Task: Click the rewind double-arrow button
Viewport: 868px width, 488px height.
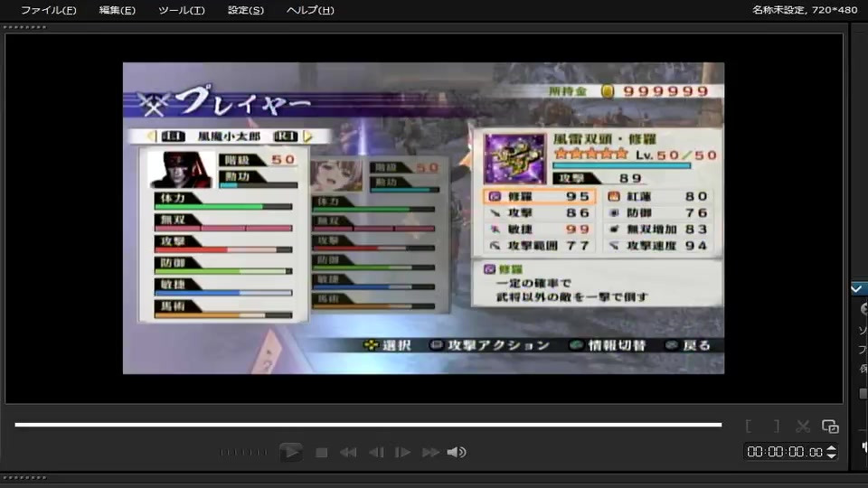Action: click(x=348, y=453)
